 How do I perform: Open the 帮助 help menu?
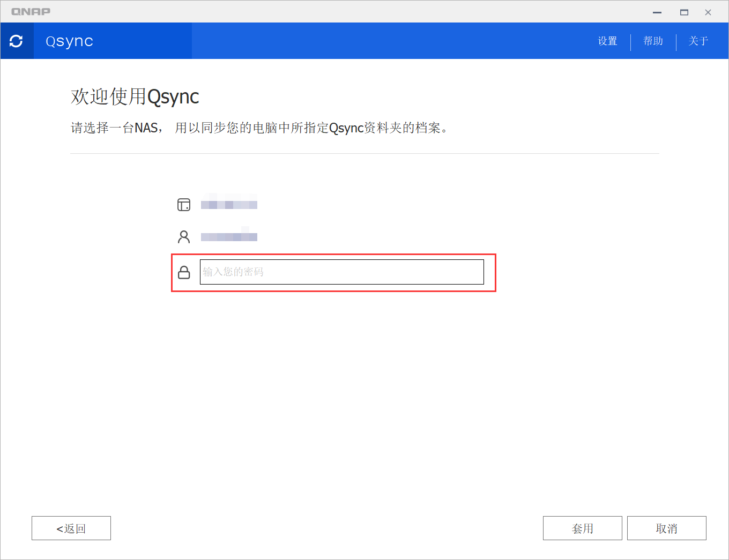(653, 41)
